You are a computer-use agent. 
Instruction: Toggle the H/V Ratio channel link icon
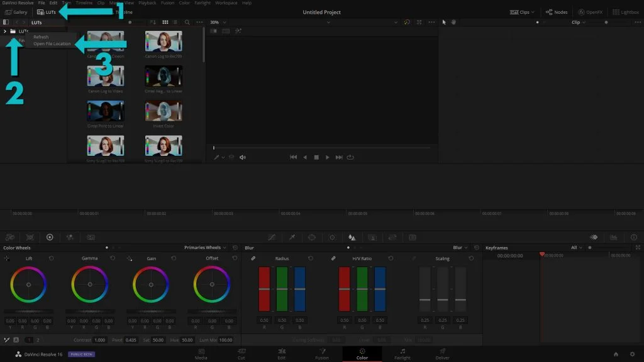[333, 258]
